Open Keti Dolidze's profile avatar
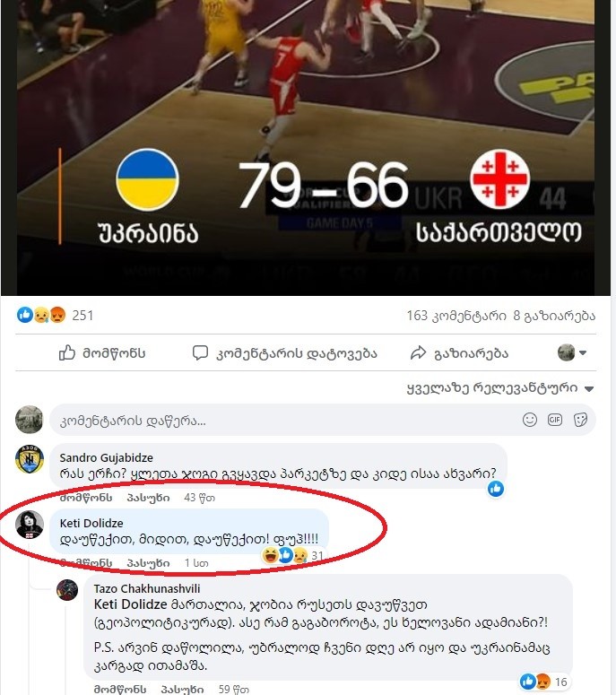 pos(30,525)
